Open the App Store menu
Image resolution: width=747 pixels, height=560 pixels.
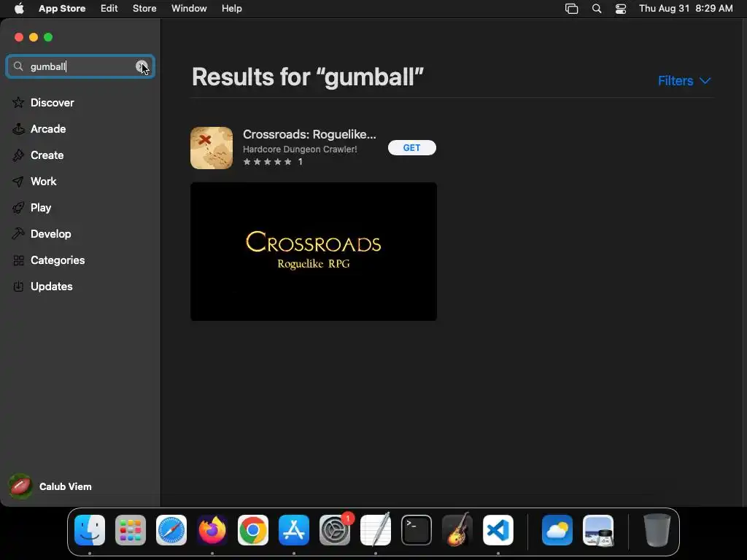coord(62,9)
